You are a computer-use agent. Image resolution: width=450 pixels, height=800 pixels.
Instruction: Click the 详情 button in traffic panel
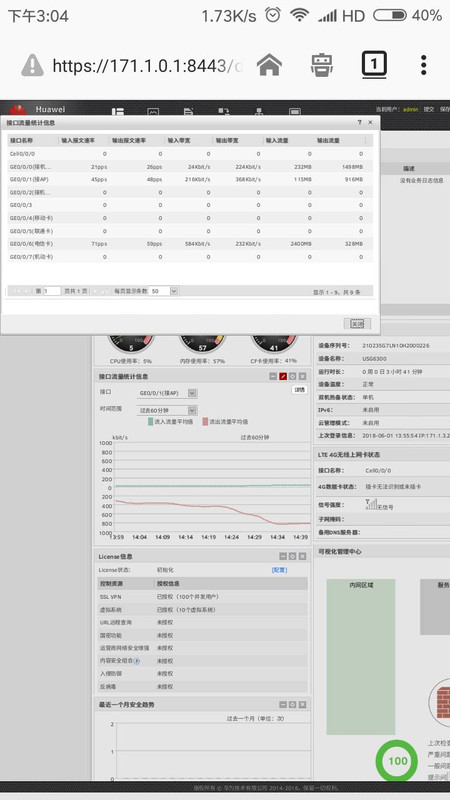[299, 390]
